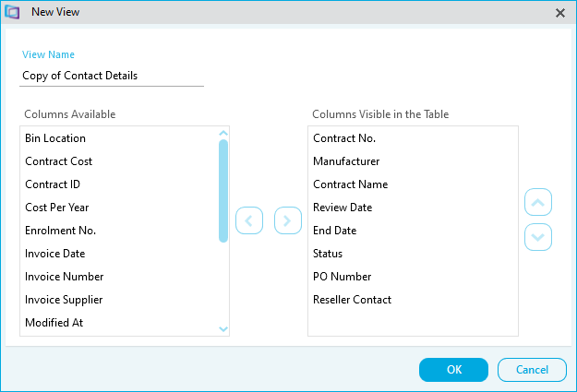Close the New View dialog
The width and height of the screenshot is (577, 392).
click(560, 13)
